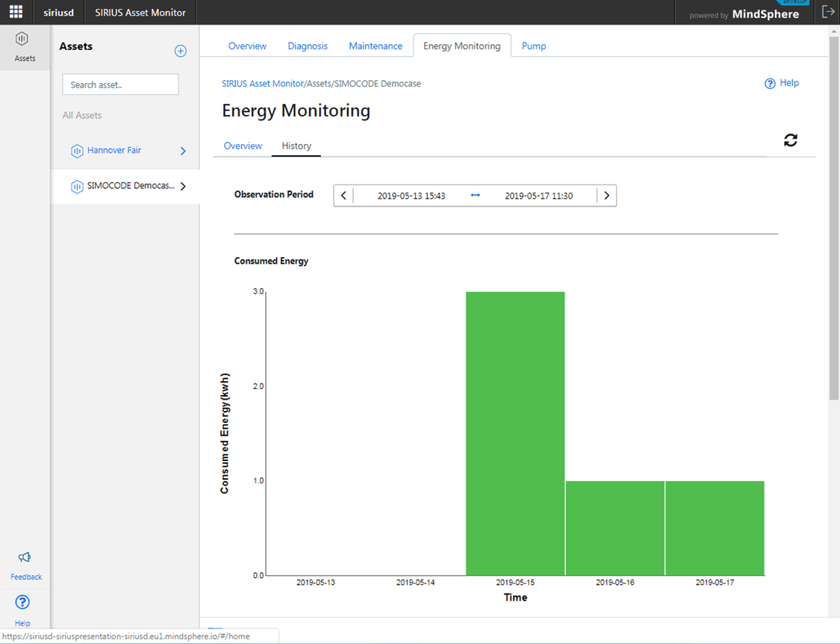Open the Maintenance tab
Screen dimensions: 840x644
coord(376,46)
